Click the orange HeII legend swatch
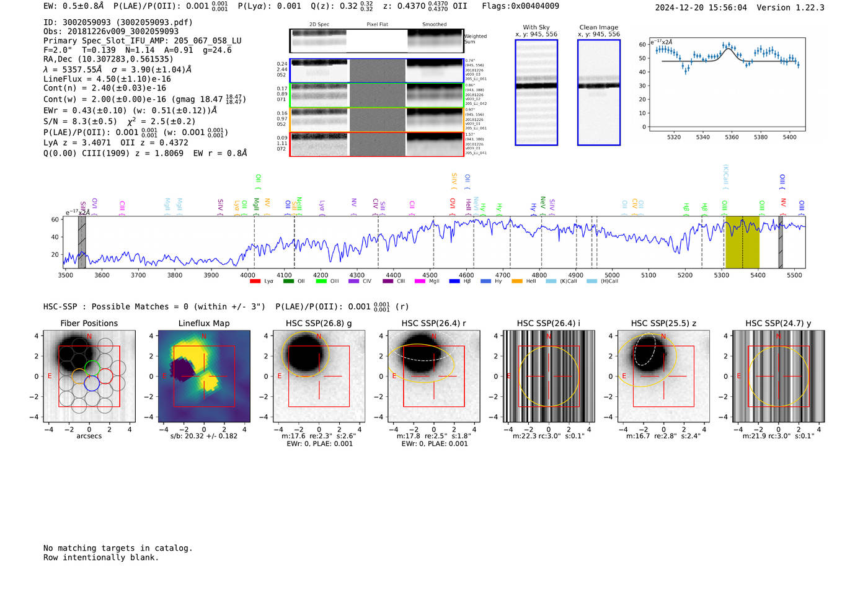 tap(517, 282)
